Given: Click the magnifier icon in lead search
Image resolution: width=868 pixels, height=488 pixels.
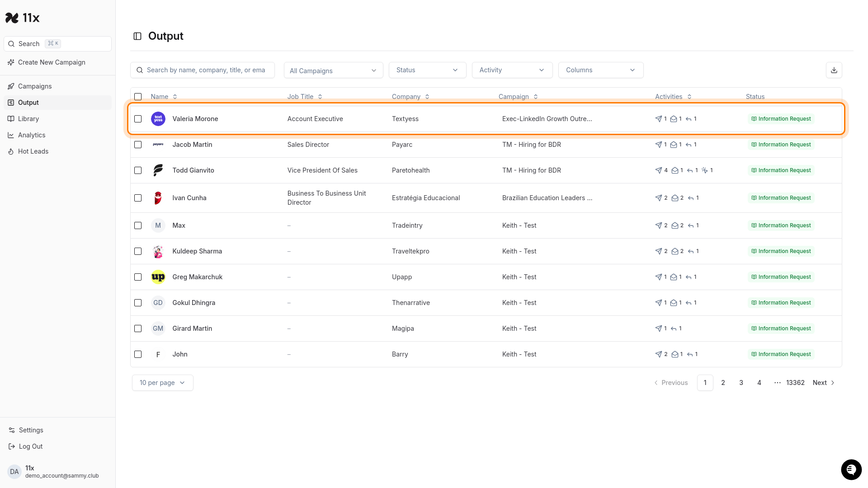Looking at the screenshot, I should click(140, 70).
